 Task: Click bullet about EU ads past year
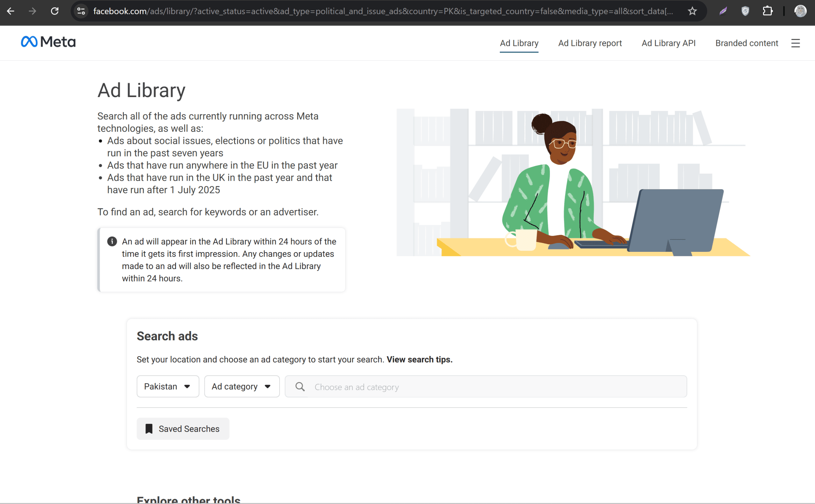[x=222, y=165]
